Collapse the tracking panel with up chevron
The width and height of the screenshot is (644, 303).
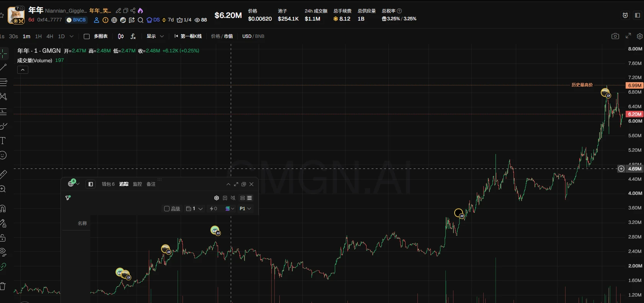228,184
